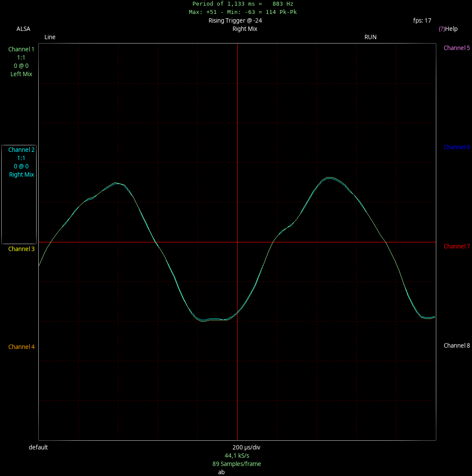Click the Period of 1,133 ms readout
The height and width of the screenshot is (476, 472).
[243, 3]
